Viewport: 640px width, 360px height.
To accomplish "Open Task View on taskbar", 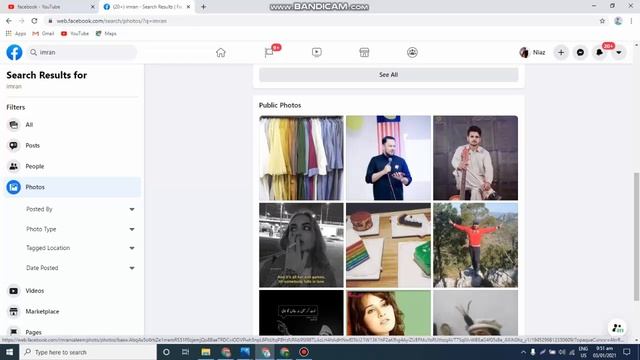I will pyautogui.click(x=185, y=352).
